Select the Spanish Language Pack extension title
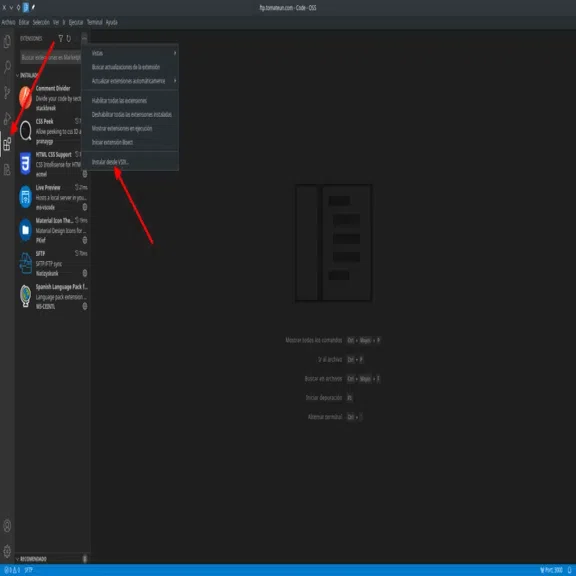 (x=61, y=287)
